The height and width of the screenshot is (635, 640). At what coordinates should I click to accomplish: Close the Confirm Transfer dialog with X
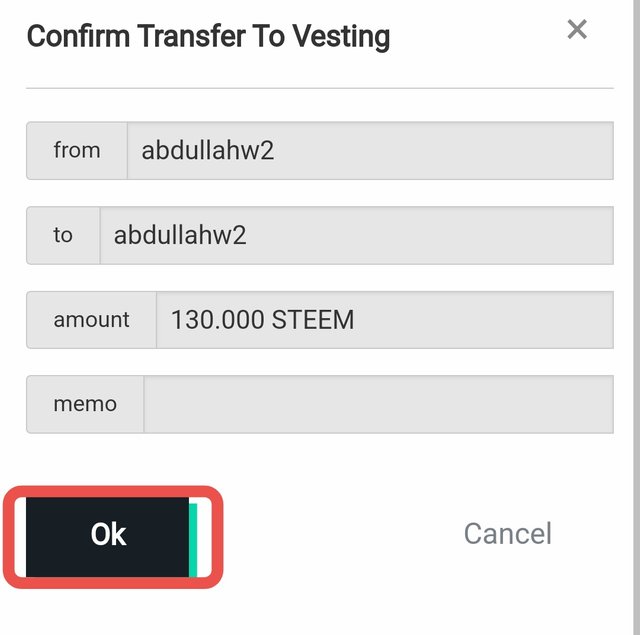click(577, 30)
